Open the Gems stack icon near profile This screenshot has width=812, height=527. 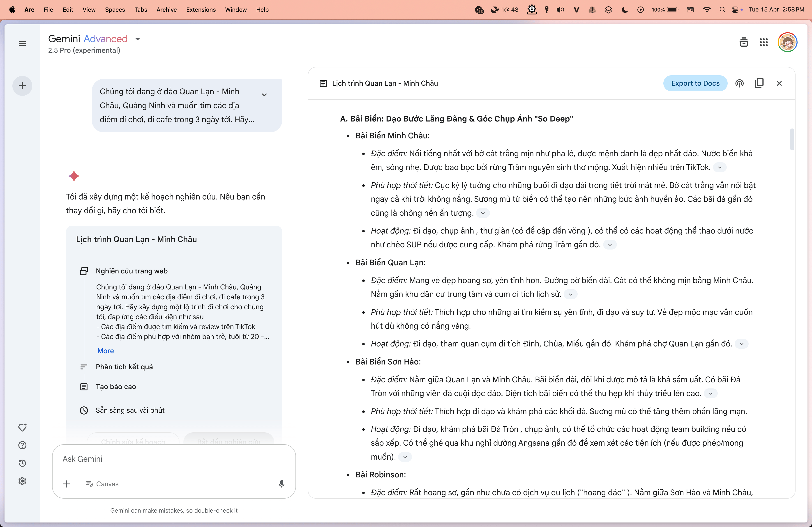click(744, 42)
